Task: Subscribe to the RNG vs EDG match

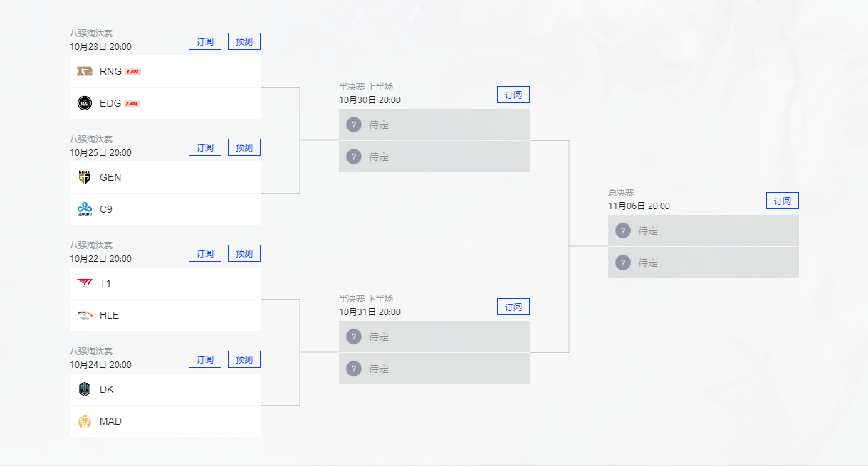Action: (205, 41)
